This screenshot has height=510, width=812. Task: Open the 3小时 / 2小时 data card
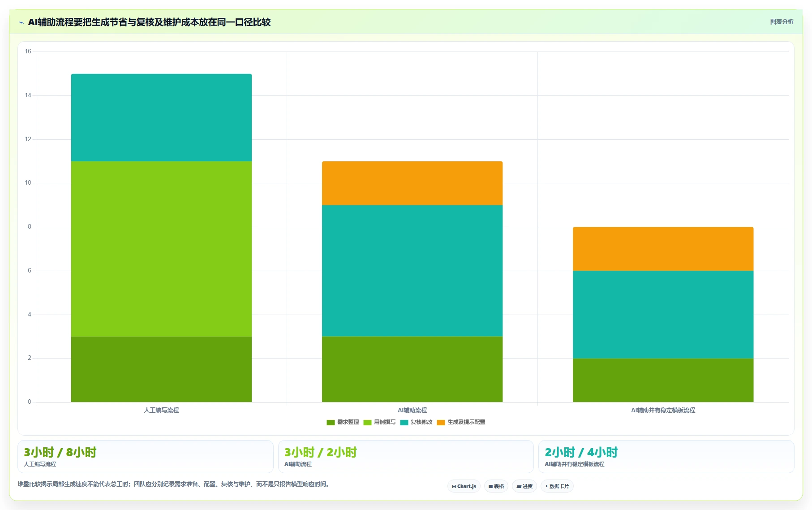pos(406,457)
